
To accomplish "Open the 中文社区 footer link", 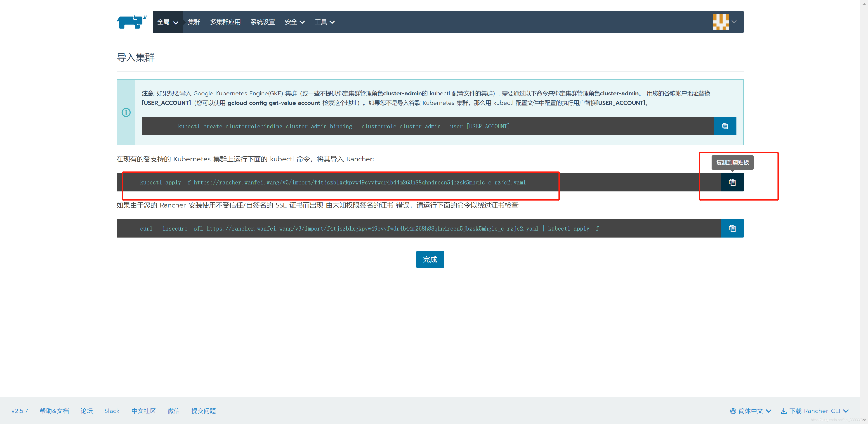I will (x=144, y=411).
